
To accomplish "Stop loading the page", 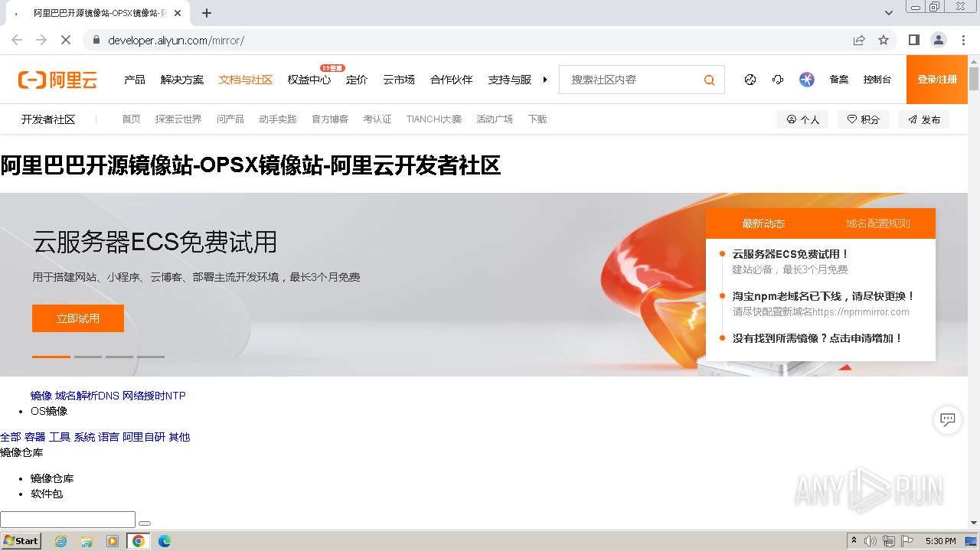I will pyautogui.click(x=66, y=40).
